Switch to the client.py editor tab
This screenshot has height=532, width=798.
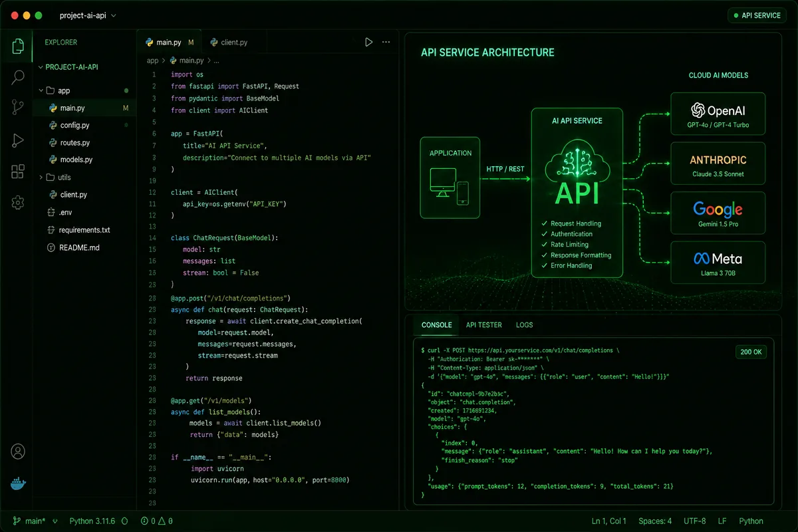[229, 42]
